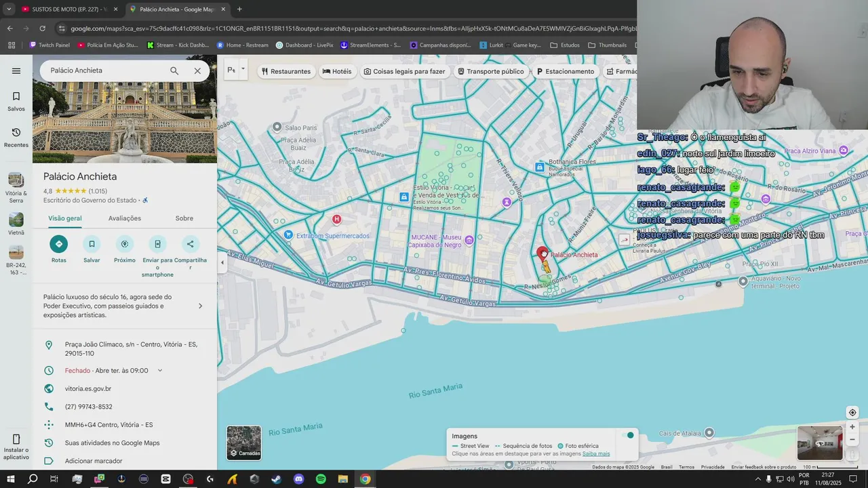Go back in browser history
This screenshot has height=488, width=868.
coord(9,28)
